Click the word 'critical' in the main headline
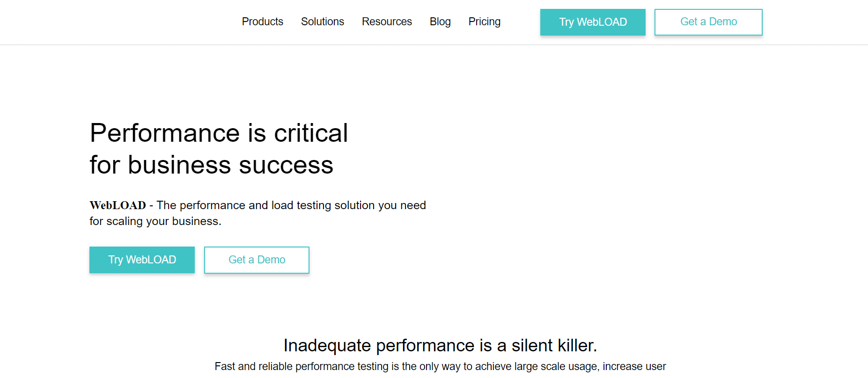This screenshot has height=378, width=868. 311,133
